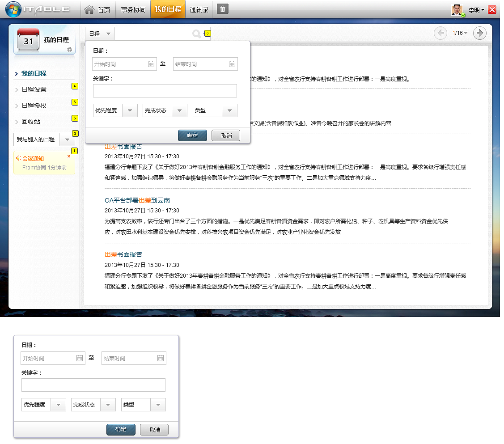This screenshot has height=444, width=504.
Task: Click the magnifier search icon
Action: pos(196,34)
